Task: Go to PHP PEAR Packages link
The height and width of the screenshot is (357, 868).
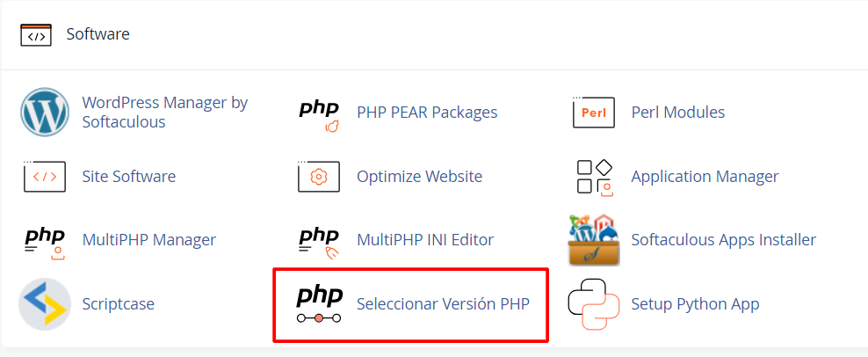Action: 427,113
